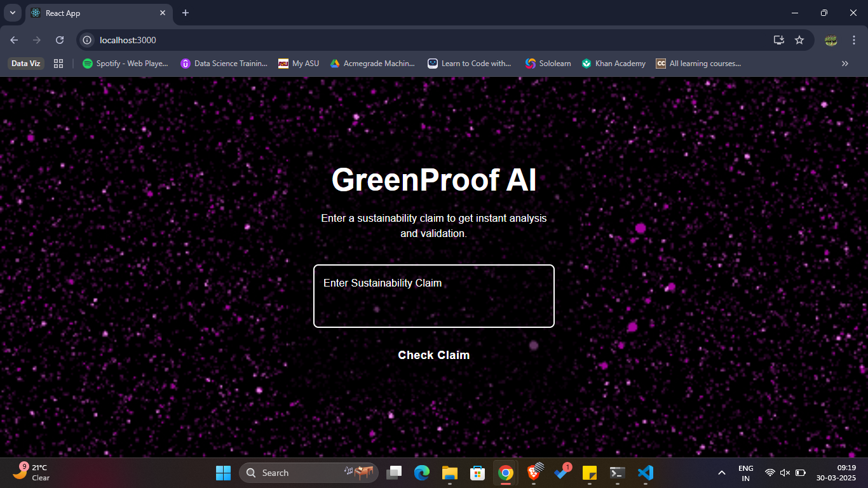Reload the localhost:3000 page
The image size is (868, 488).
pyautogui.click(x=59, y=39)
